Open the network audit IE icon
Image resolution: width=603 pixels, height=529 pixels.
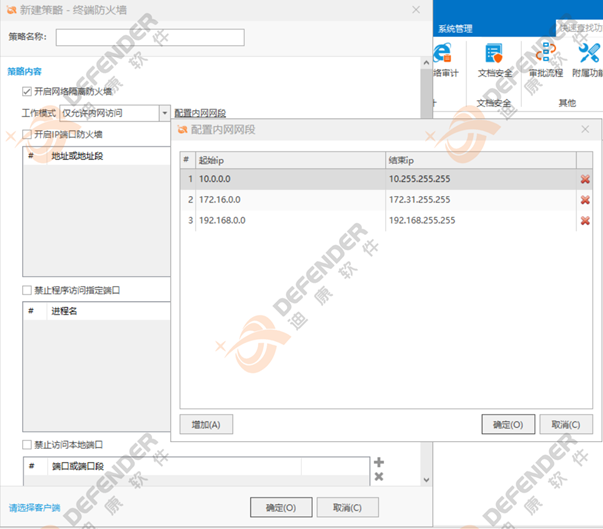pos(442,53)
